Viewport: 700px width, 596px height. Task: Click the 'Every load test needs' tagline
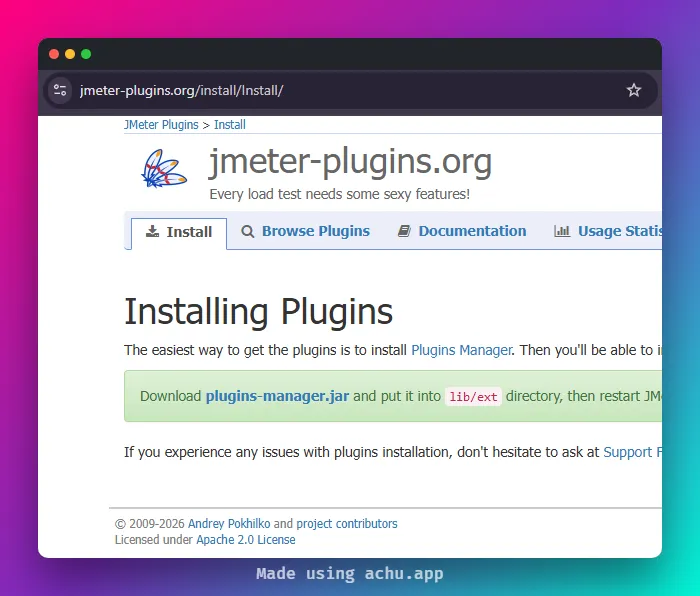tap(340, 194)
